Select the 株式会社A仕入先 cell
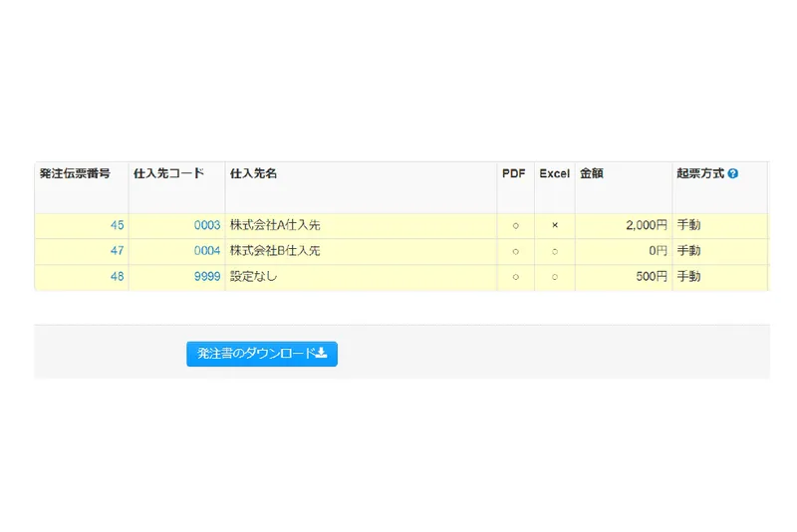Viewport: 797px width, 532px height. click(361, 225)
